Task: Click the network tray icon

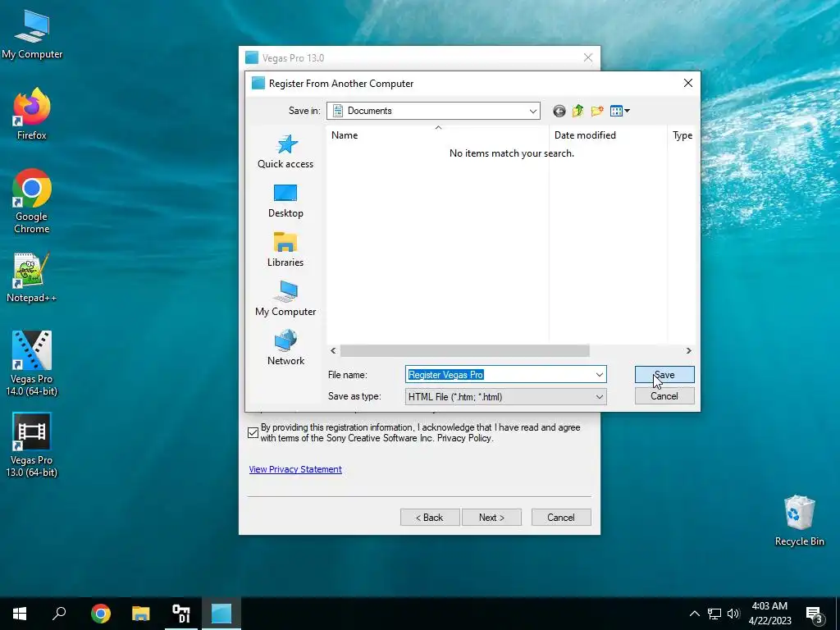Action: [x=714, y=614]
